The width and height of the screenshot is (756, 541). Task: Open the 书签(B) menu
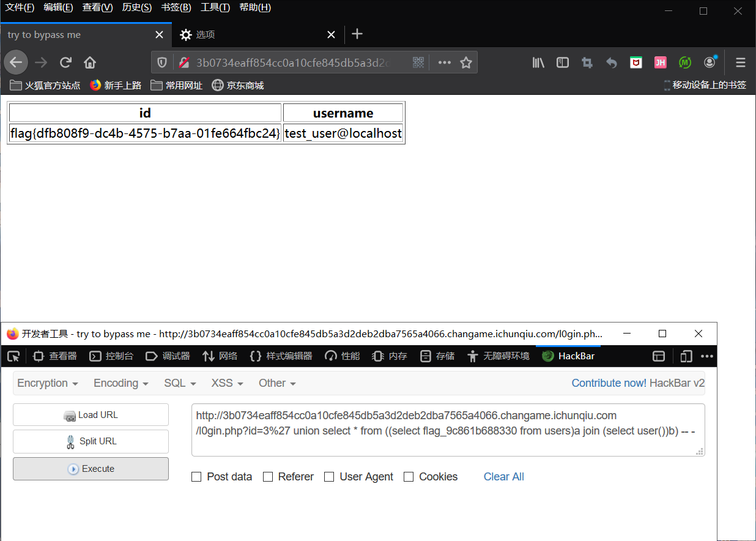[176, 7]
